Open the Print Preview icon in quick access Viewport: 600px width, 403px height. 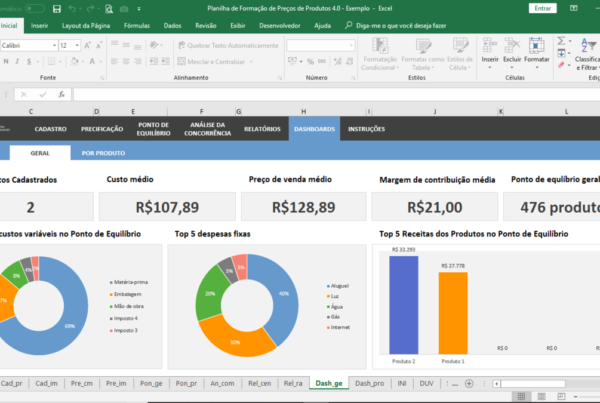(109, 8)
